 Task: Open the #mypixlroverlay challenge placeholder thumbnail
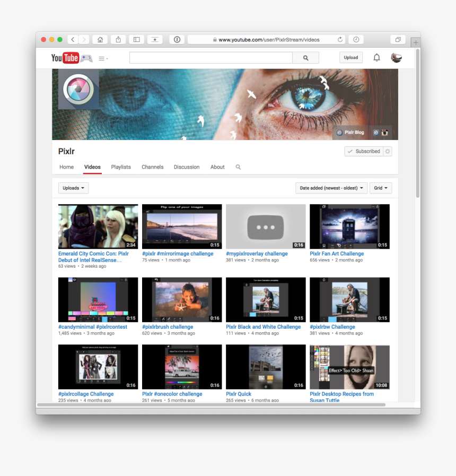coord(266,226)
